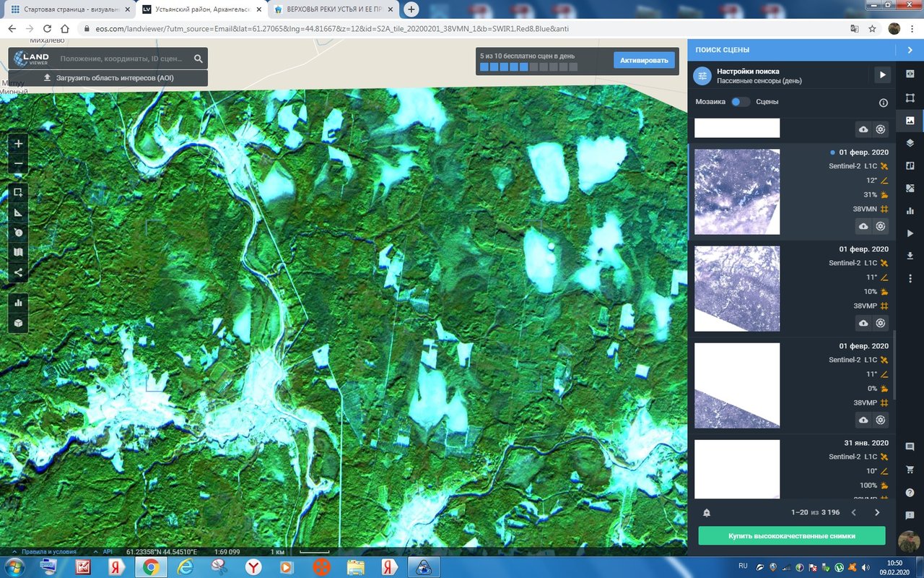Open the 3D cube view tool
The width and height of the screenshot is (924, 578).
pos(18,322)
